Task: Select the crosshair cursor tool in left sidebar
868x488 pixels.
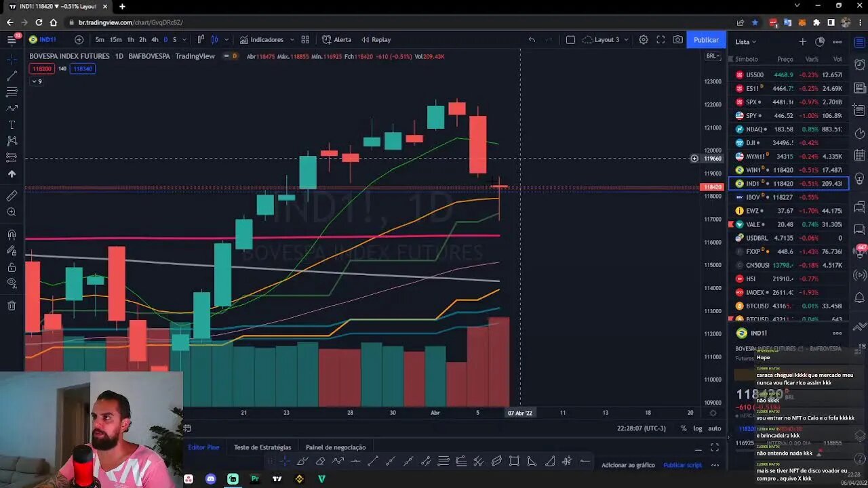Action: [x=12, y=59]
